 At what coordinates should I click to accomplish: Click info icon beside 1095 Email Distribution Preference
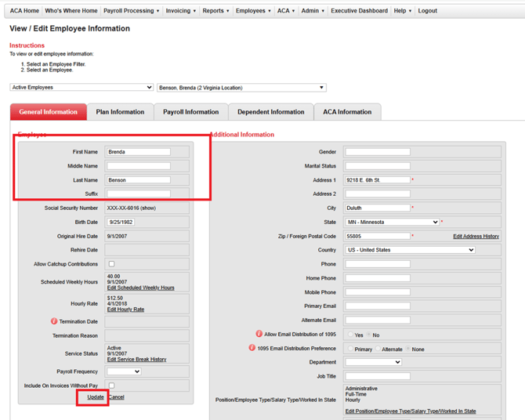click(252, 348)
